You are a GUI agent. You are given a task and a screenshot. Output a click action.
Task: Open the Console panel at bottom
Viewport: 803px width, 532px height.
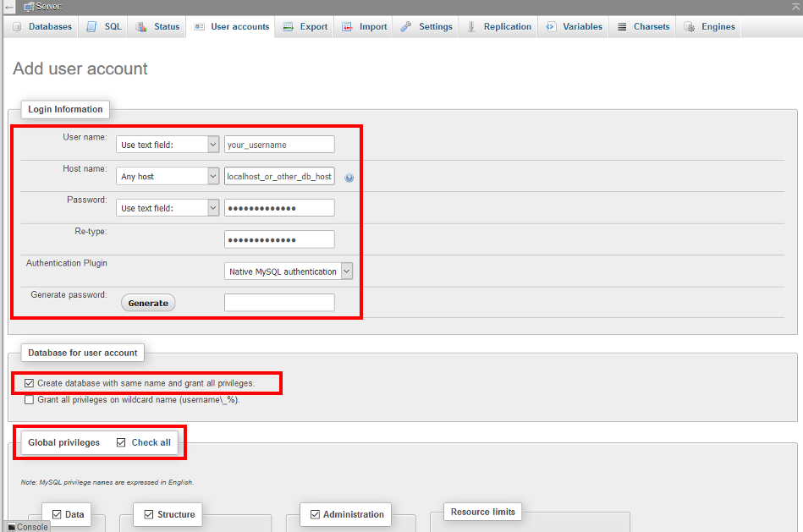coord(26,526)
